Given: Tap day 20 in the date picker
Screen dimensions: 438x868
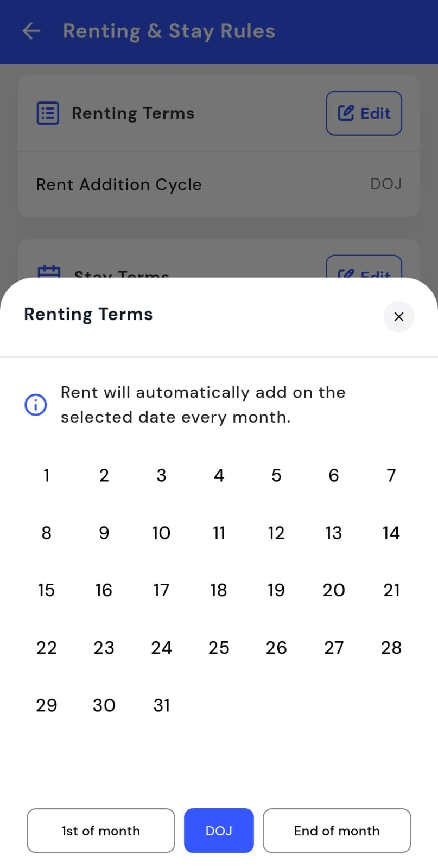Looking at the screenshot, I should coord(334,590).
